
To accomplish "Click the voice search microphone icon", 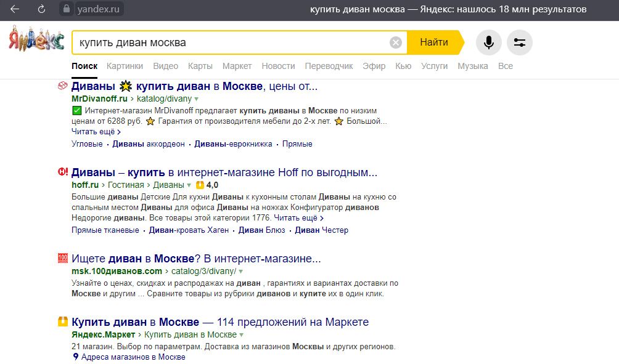I will coord(488,42).
